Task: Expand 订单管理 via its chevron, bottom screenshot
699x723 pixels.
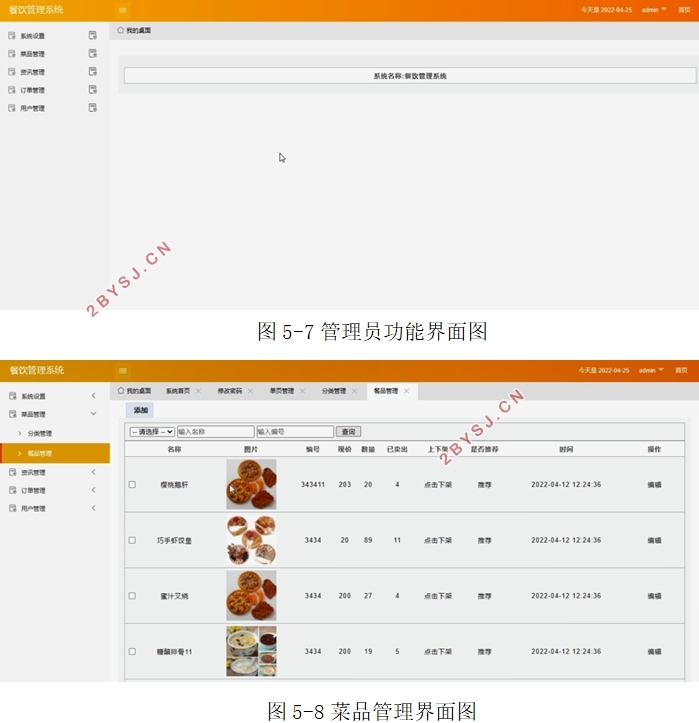Action: 94,490
